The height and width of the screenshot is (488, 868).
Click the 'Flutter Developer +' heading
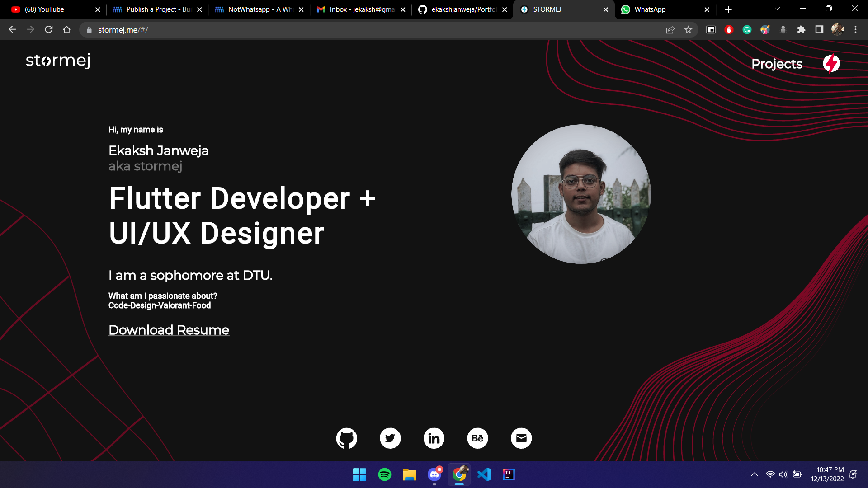pyautogui.click(x=242, y=198)
